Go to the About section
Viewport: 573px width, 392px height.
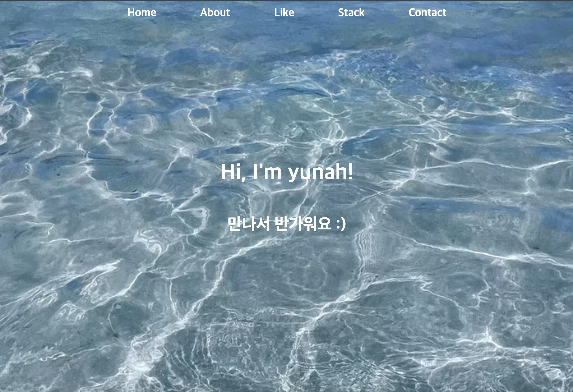pos(215,12)
